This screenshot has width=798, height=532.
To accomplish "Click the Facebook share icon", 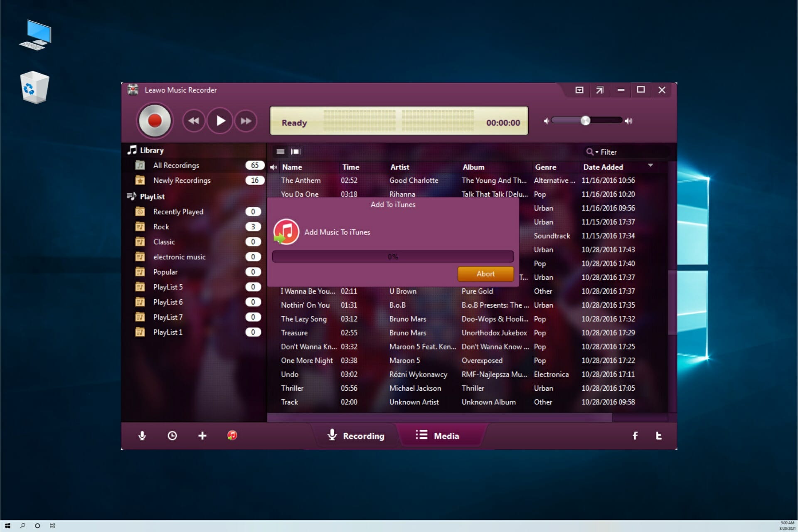I will [x=634, y=435].
